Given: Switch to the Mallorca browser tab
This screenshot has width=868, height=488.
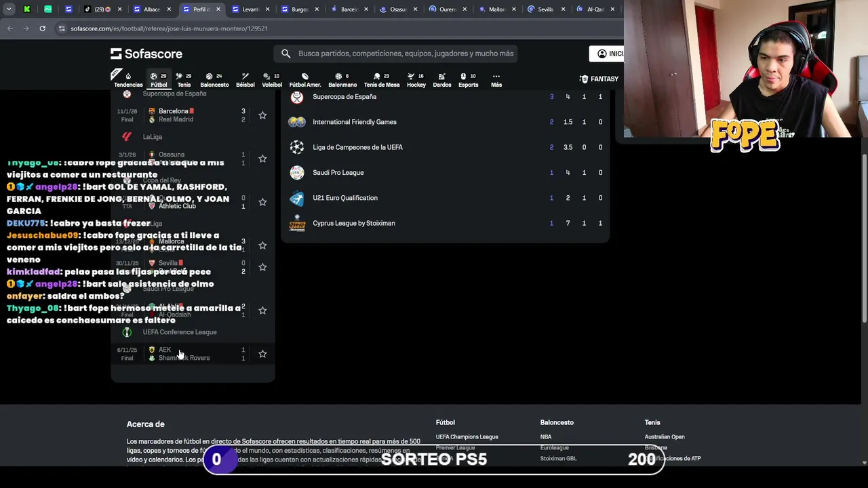Looking at the screenshot, I should [496, 9].
